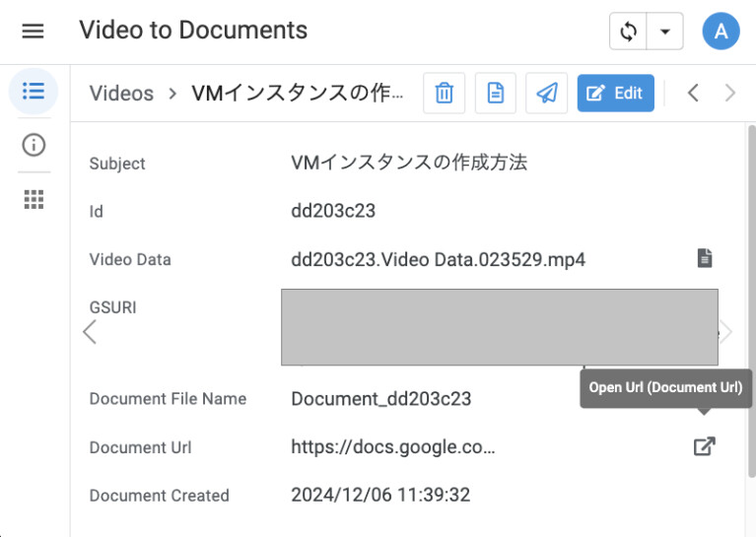The image size is (756, 537).
Task: Go to previous record with left chevron
Action: click(x=693, y=94)
